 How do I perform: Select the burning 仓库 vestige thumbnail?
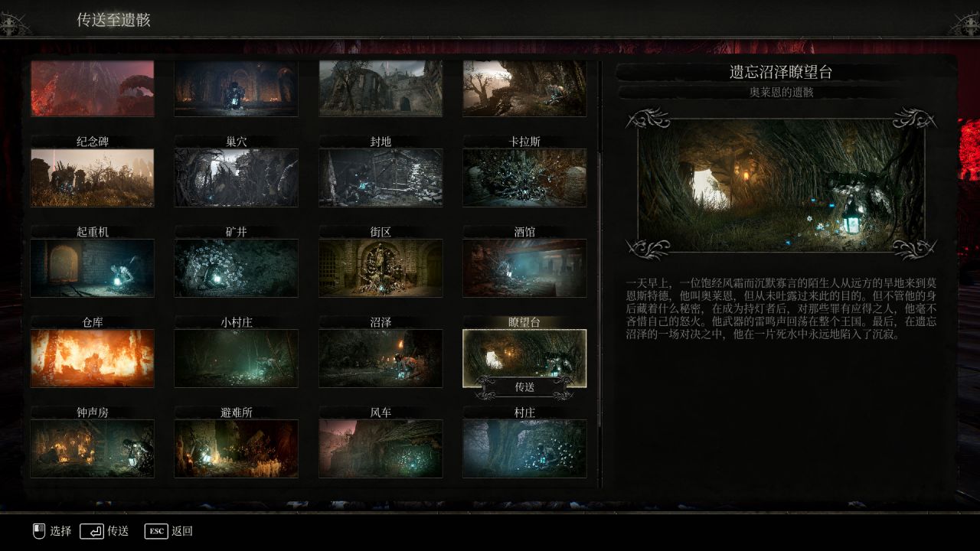[x=93, y=358]
